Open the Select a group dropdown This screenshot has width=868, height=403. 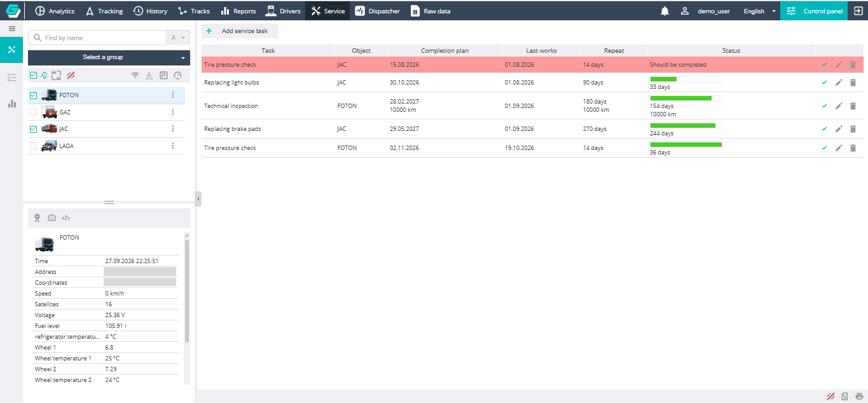pyautogui.click(x=109, y=57)
